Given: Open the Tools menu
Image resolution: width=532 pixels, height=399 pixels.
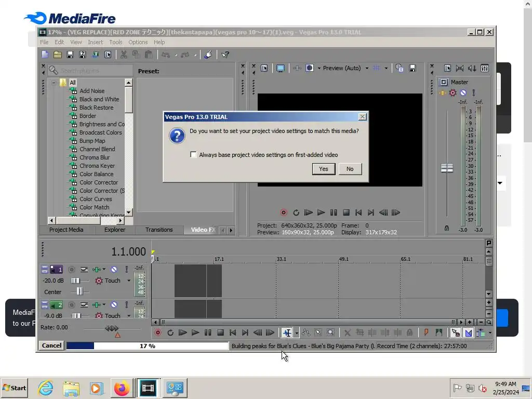Looking at the screenshot, I should coord(116,42).
